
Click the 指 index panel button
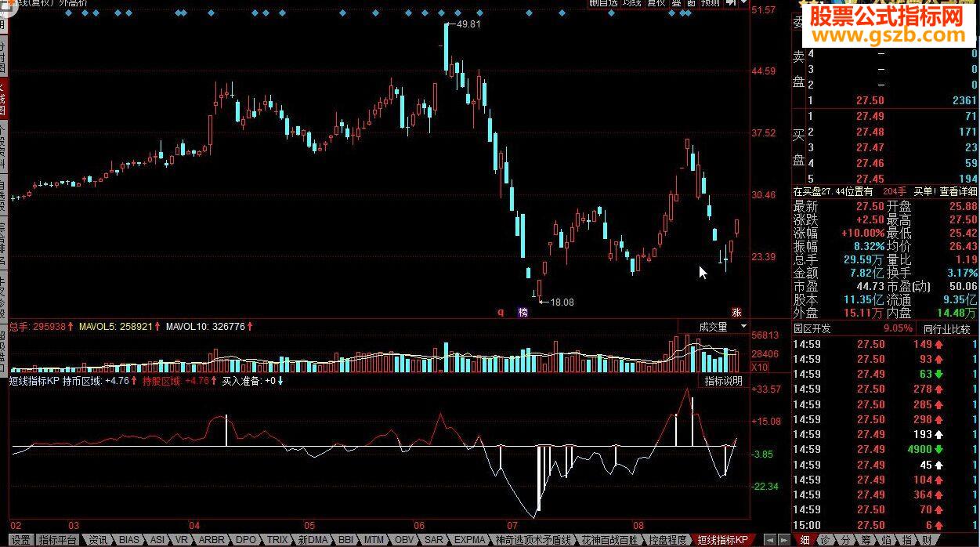pyautogui.click(x=907, y=540)
